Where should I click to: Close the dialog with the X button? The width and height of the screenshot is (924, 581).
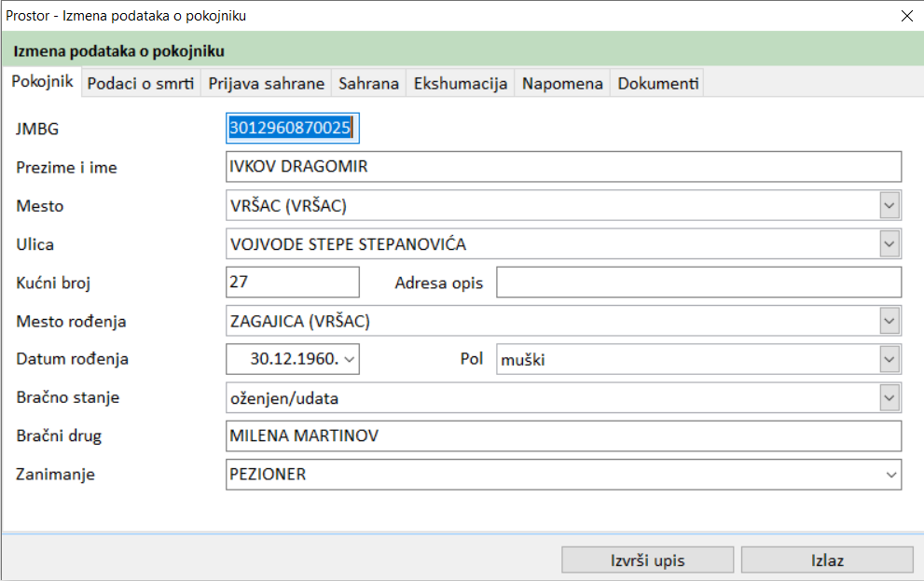905,16
